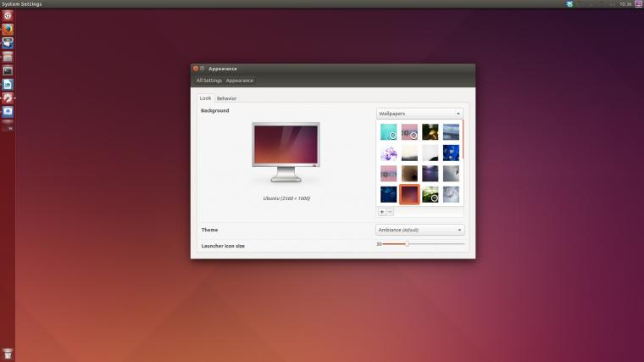Remove wallpaper with the minus button
This screenshot has height=362, width=644.
pyautogui.click(x=390, y=212)
